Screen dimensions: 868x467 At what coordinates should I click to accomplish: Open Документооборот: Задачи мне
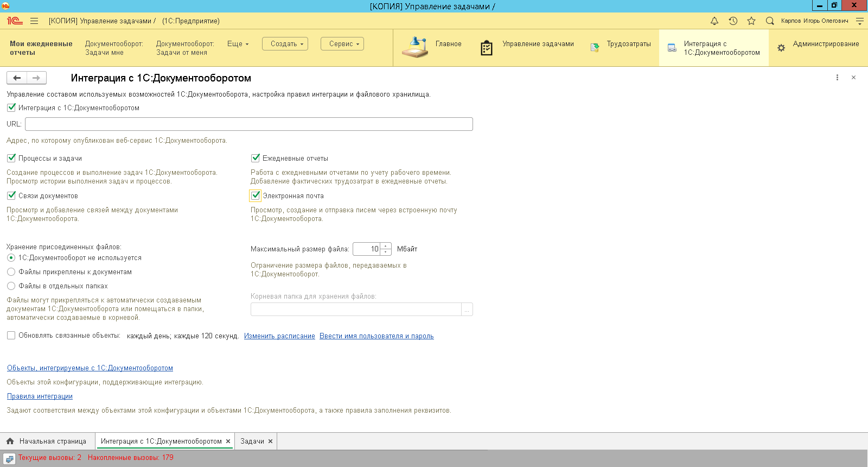point(114,48)
